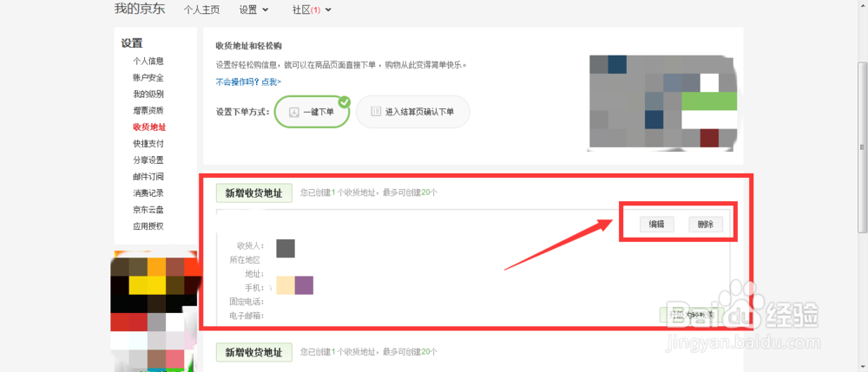Expand the 社区 dropdown menu

point(312,10)
